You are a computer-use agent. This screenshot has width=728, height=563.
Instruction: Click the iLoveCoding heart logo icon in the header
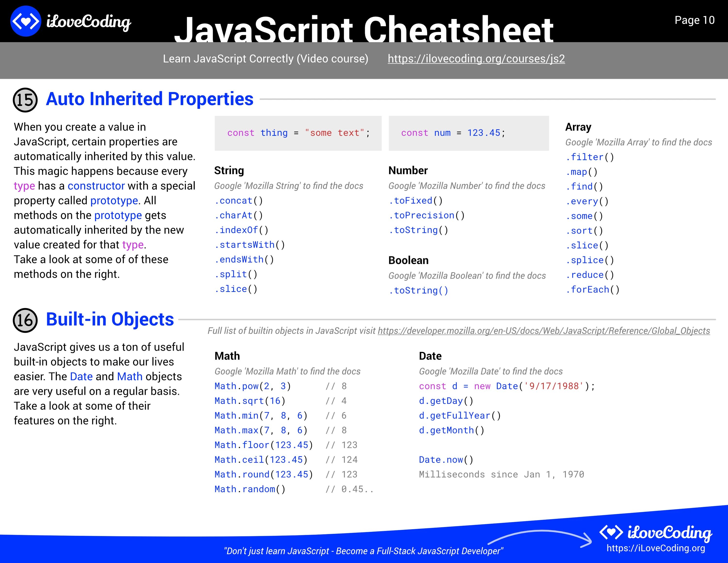(26, 21)
